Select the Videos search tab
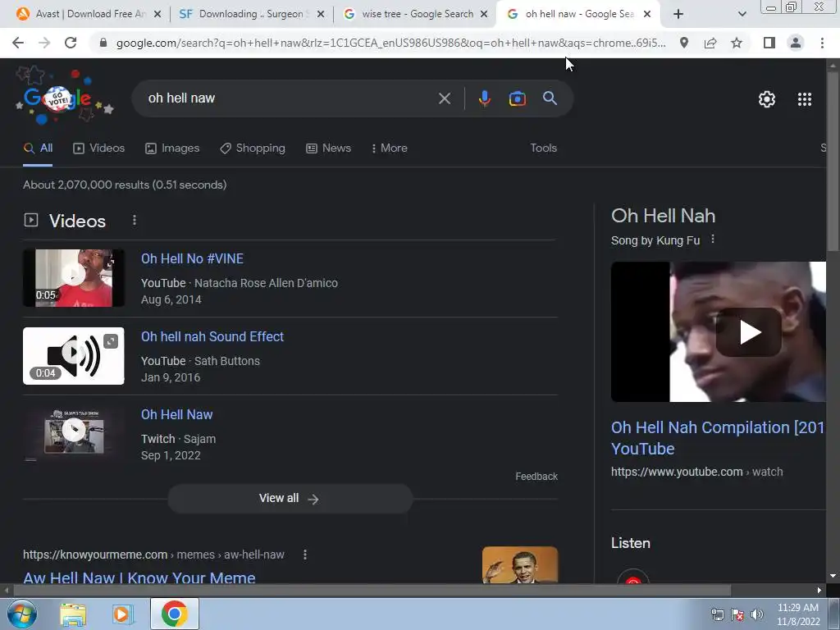The image size is (840, 630). [99, 148]
